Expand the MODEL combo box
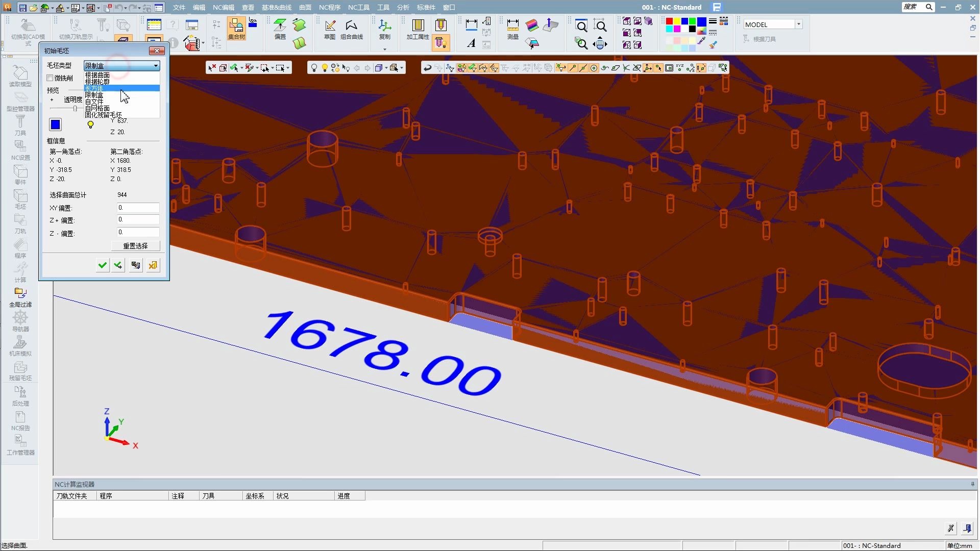This screenshot has height=551, width=980. pos(798,24)
